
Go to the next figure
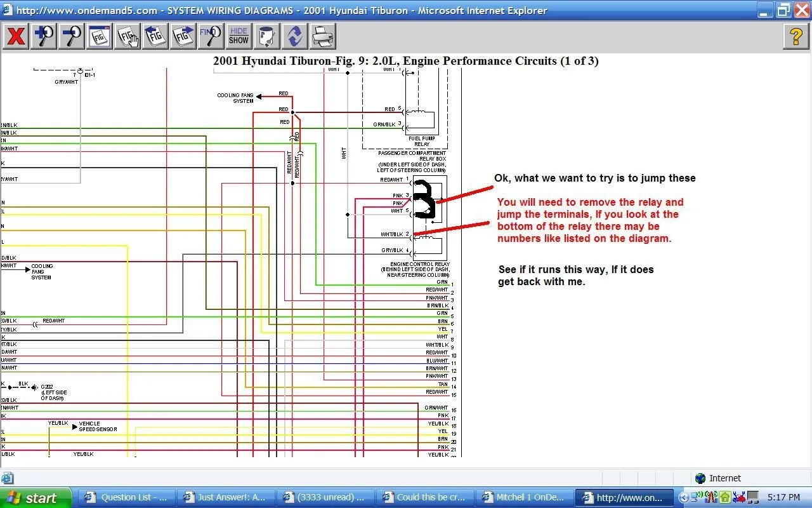click(x=183, y=36)
